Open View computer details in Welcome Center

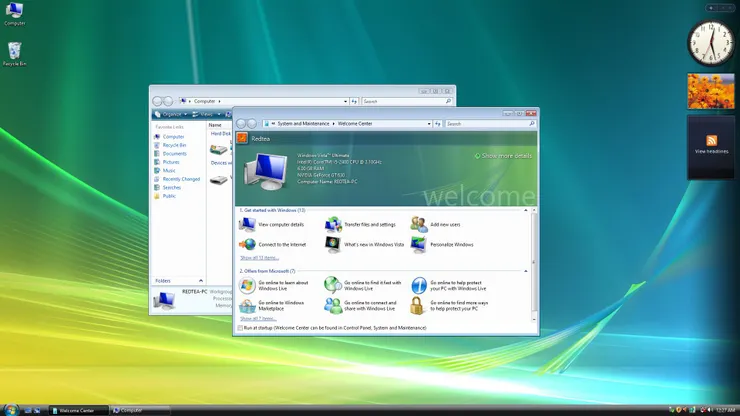(x=272, y=225)
